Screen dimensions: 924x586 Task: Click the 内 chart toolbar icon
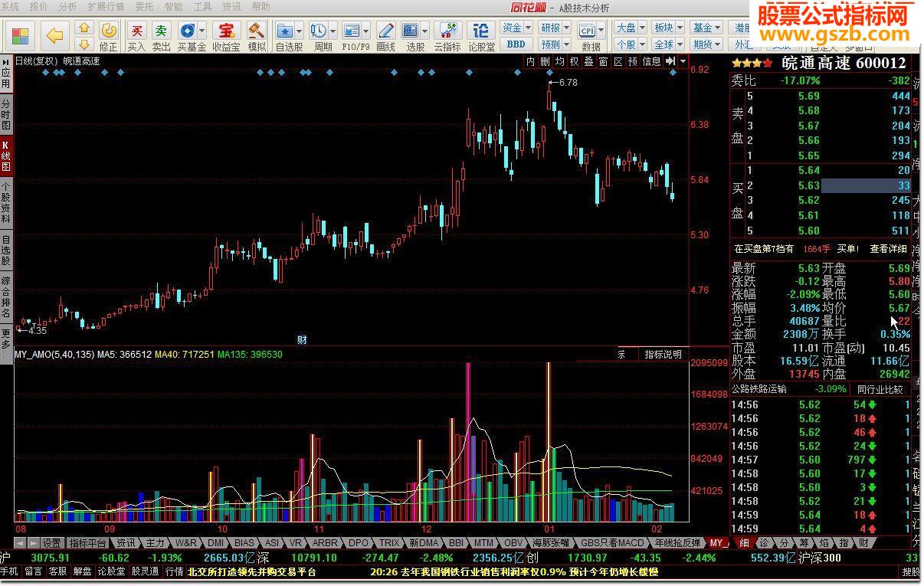[531, 61]
